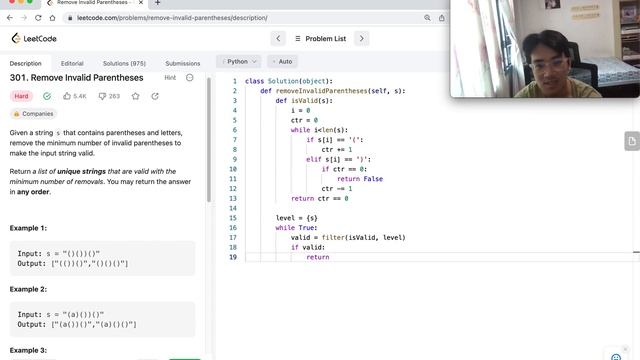Click code line 19 with return

[x=318, y=257]
